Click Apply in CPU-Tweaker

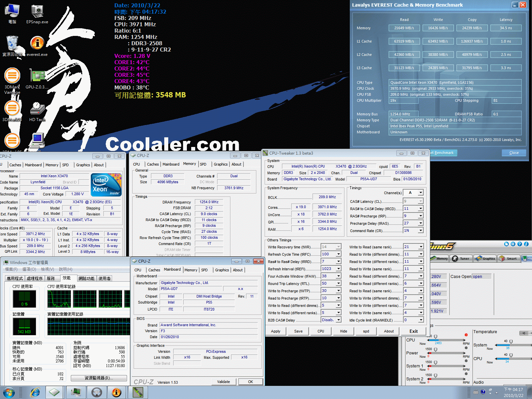click(x=276, y=331)
